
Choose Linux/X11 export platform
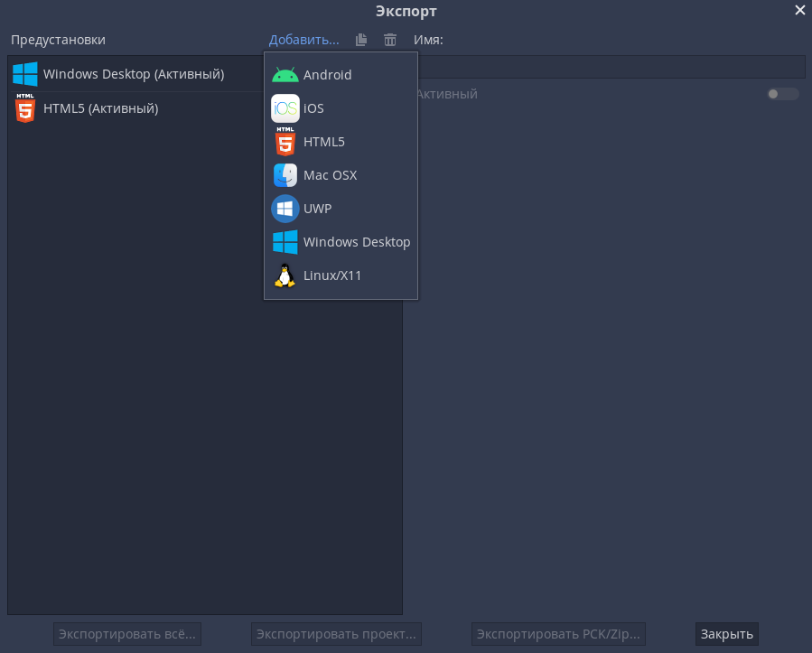coord(341,275)
